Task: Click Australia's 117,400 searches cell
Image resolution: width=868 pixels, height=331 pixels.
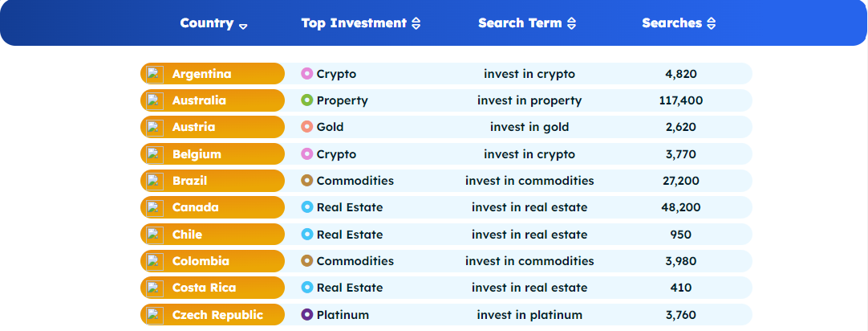Action: [680, 100]
